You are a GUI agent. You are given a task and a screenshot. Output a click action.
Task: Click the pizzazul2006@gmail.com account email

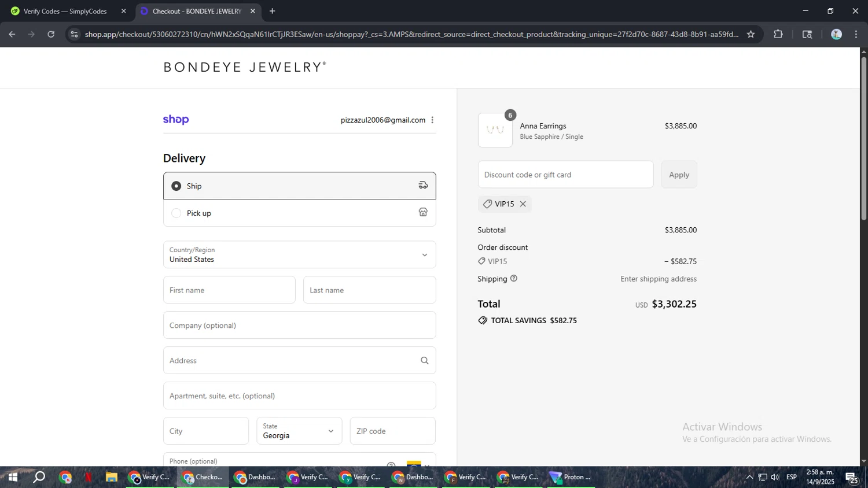[383, 120]
